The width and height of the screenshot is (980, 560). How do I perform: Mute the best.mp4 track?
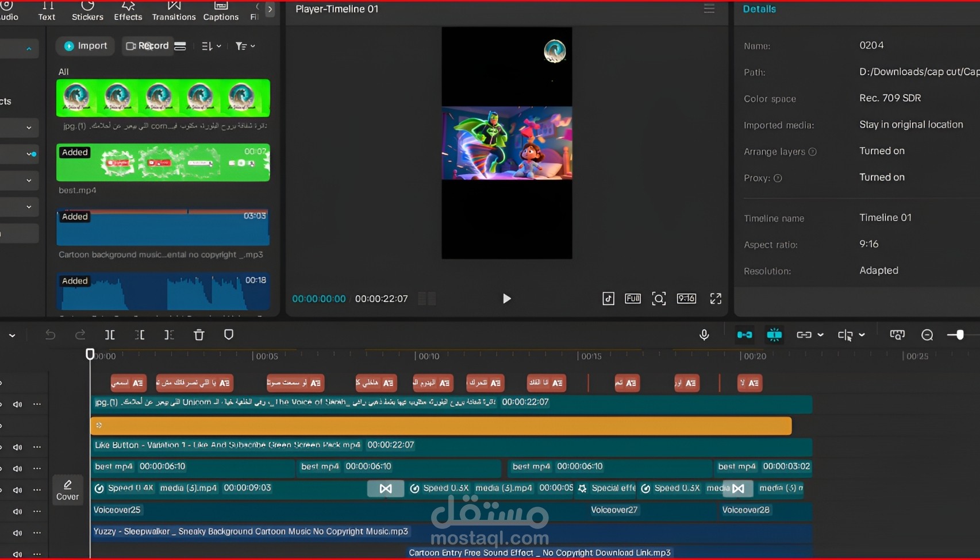tap(18, 469)
